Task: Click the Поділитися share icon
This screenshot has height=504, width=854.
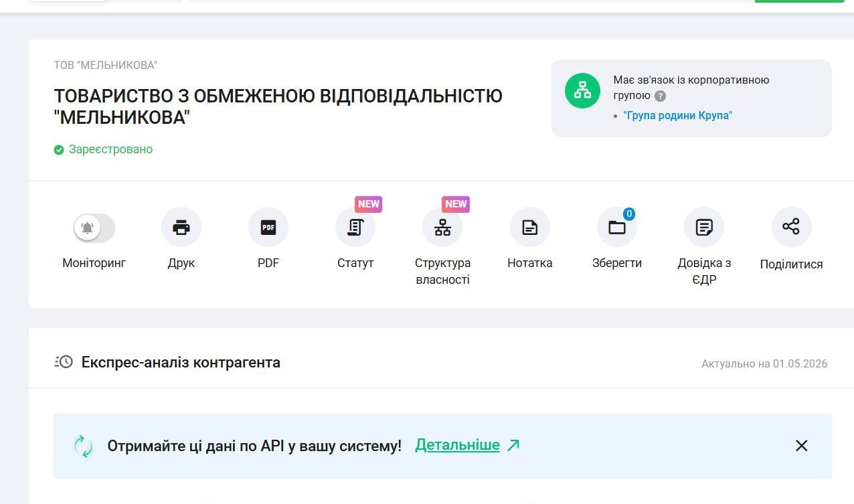Action: coord(791,227)
